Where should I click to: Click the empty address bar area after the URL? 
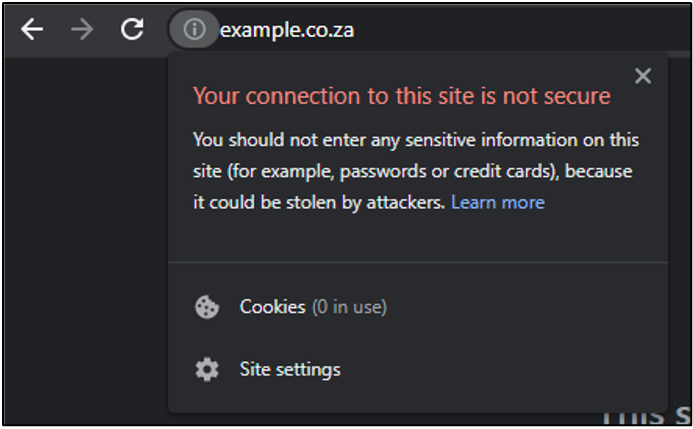tap(522, 30)
